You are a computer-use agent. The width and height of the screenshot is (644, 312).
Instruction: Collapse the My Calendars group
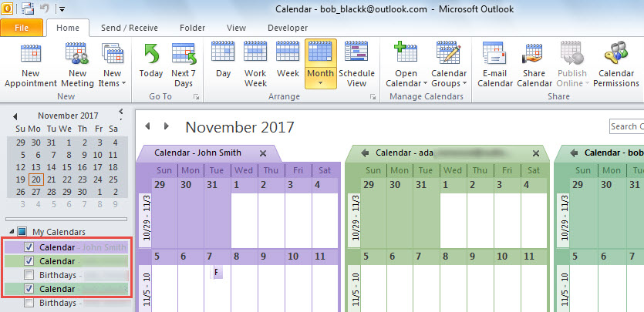click(x=12, y=232)
